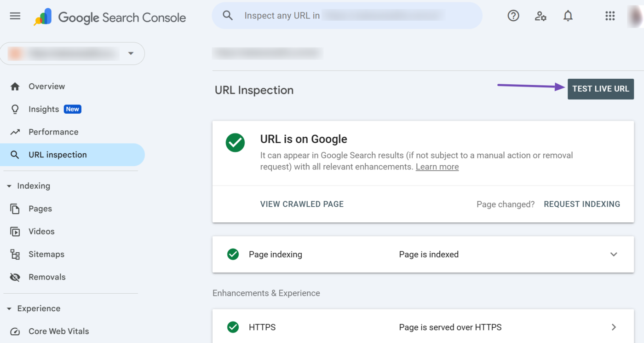This screenshot has width=644, height=343.
Task: Collapse the Experience sidebar section
Action: tap(9, 309)
